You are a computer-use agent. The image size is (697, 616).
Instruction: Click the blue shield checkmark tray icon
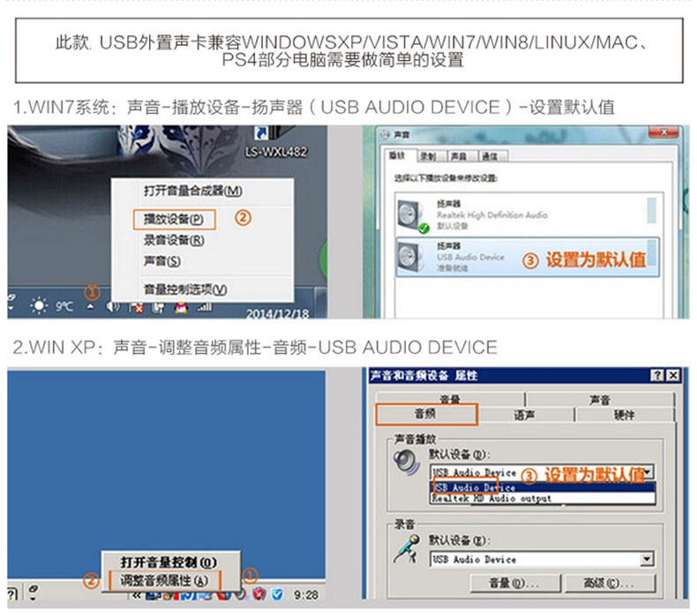coord(277,594)
